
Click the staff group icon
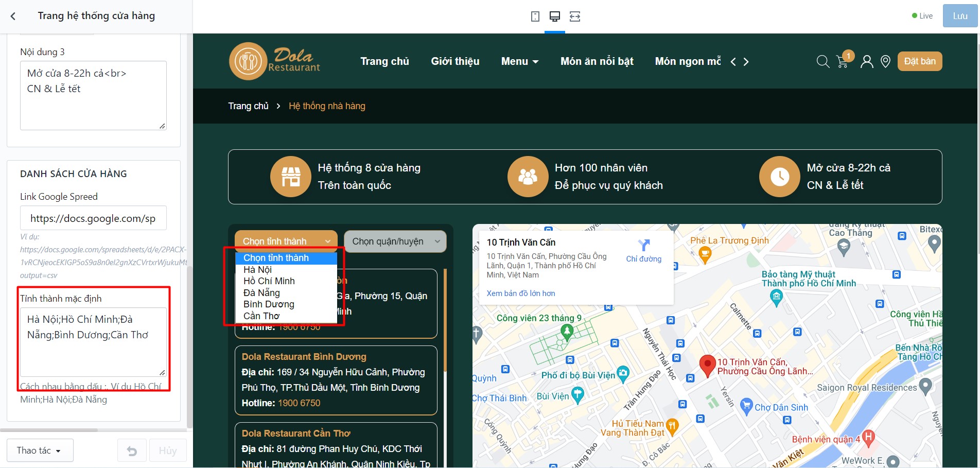pyautogui.click(x=528, y=177)
